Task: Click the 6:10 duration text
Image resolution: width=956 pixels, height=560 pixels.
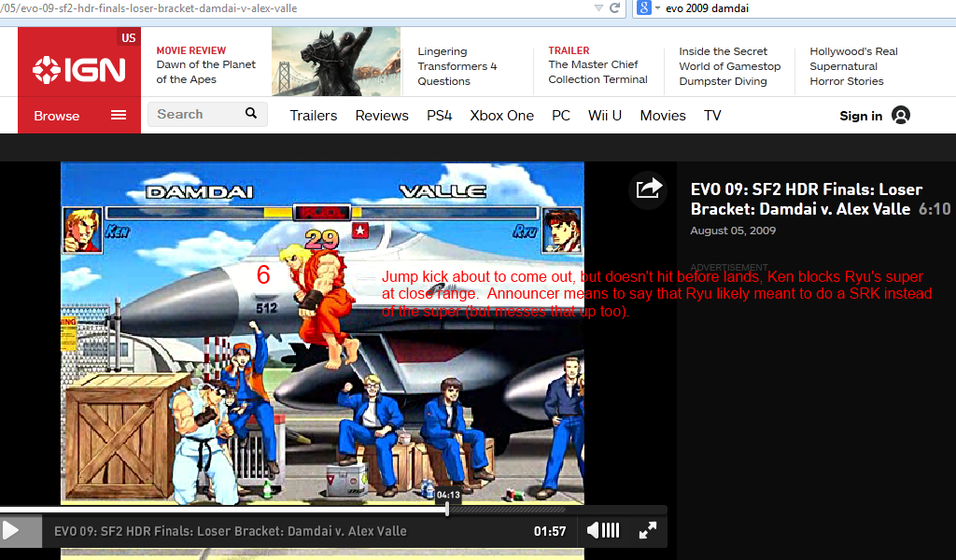Action: coord(935,209)
